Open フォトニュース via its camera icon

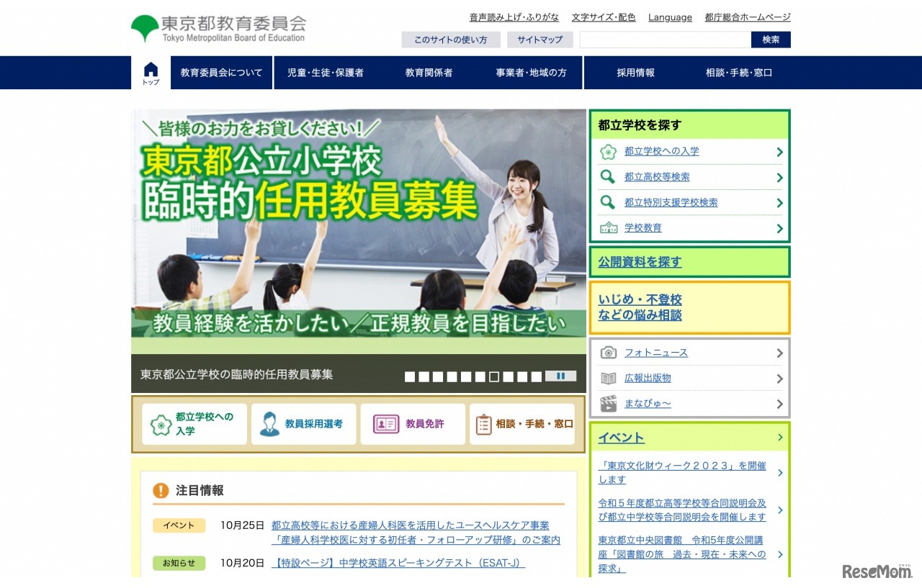(x=608, y=352)
